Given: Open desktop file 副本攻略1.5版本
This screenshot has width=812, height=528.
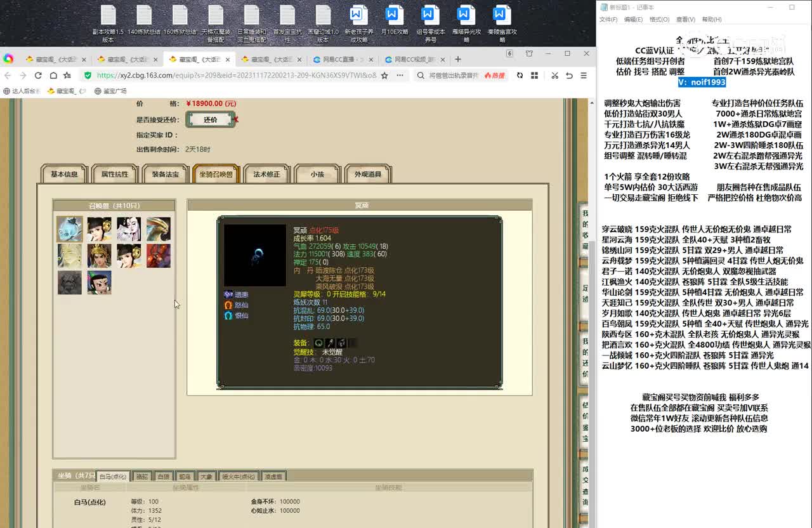Looking at the screenshot, I should 108,23.
